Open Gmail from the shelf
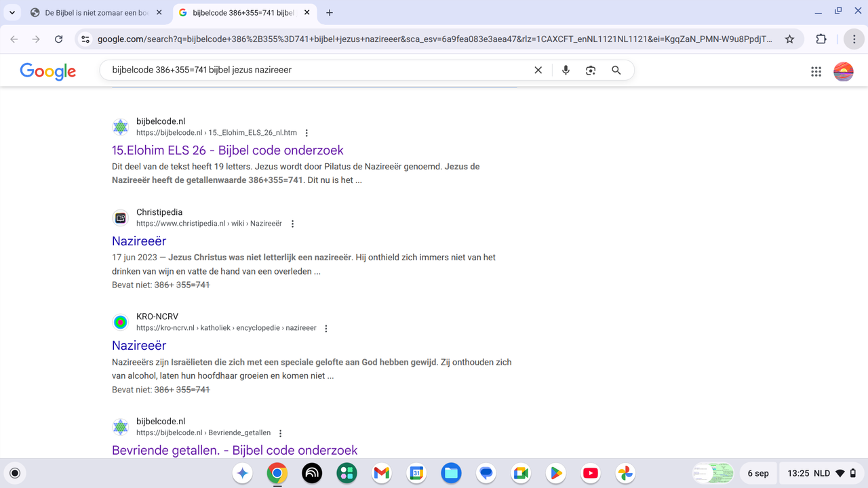The image size is (868, 488). click(382, 473)
